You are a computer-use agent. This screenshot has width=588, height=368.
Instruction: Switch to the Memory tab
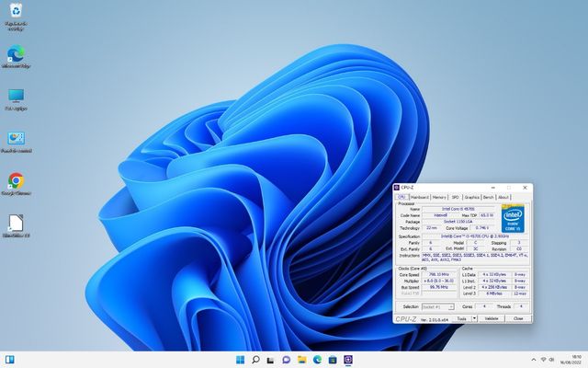439,197
